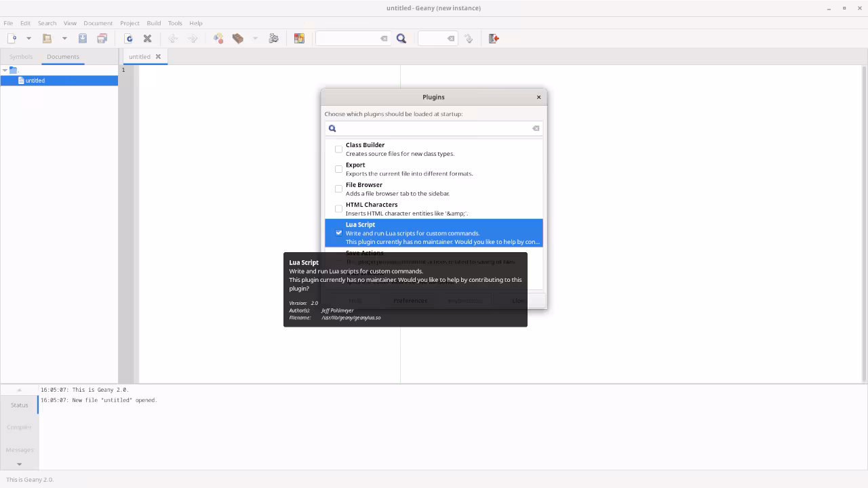Click Help in the Plugins dialog
The image size is (868, 488).
coord(355,300)
